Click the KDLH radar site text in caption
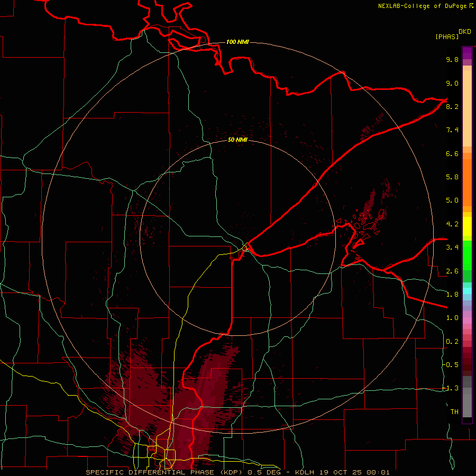This screenshot has height=476, width=476. tap(305, 472)
